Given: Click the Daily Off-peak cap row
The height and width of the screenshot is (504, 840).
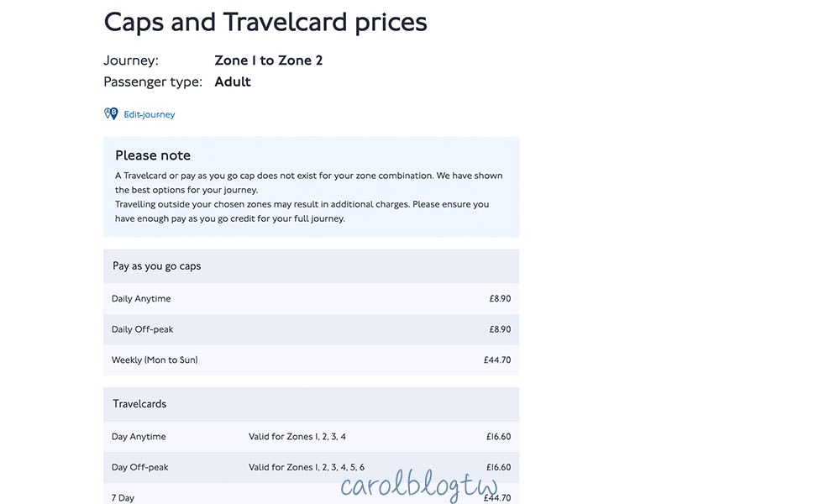Looking at the screenshot, I should click(x=312, y=329).
